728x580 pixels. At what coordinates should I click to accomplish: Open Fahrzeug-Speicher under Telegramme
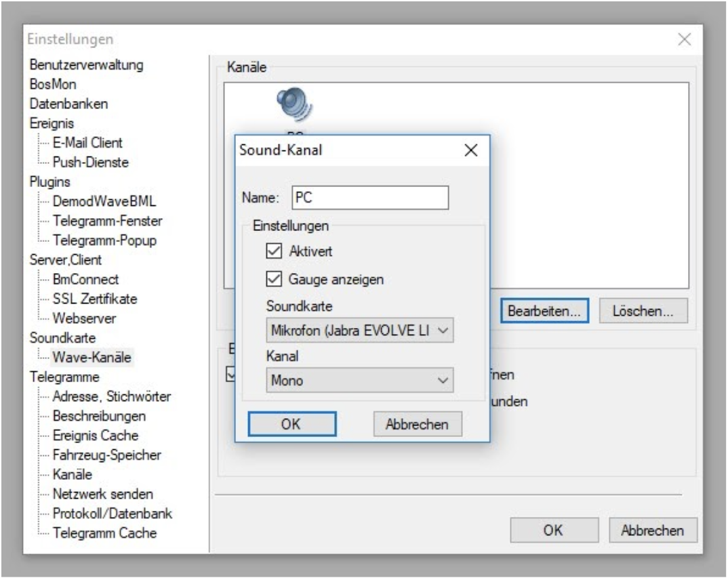[106, 455]
